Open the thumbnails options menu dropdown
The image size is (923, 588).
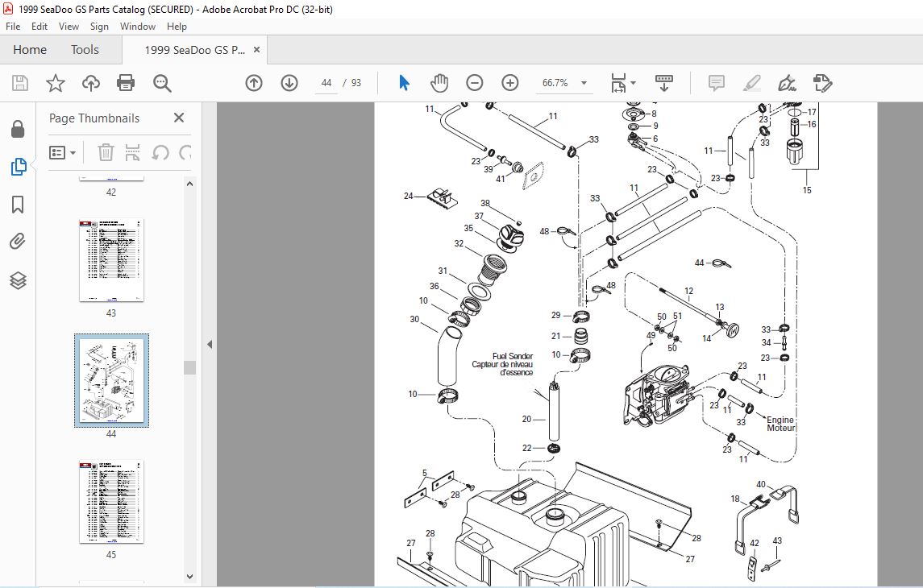[x=62, y=153]
